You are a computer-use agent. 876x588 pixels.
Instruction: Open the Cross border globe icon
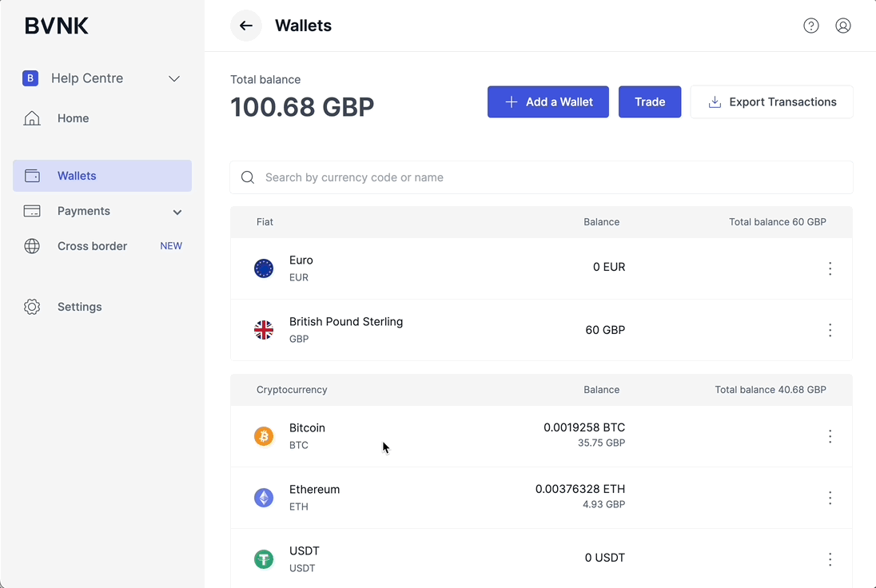(32, 246)
